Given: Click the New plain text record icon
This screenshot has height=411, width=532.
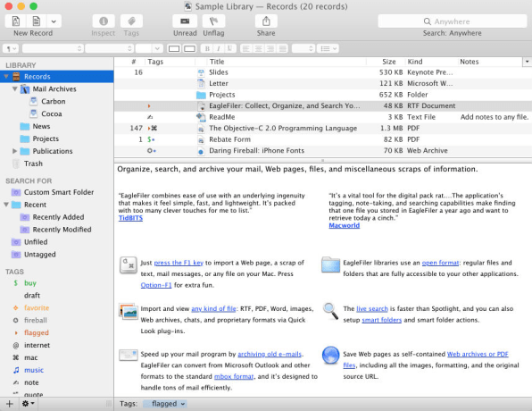Looking at the screenshot, I should pos(37,21).
